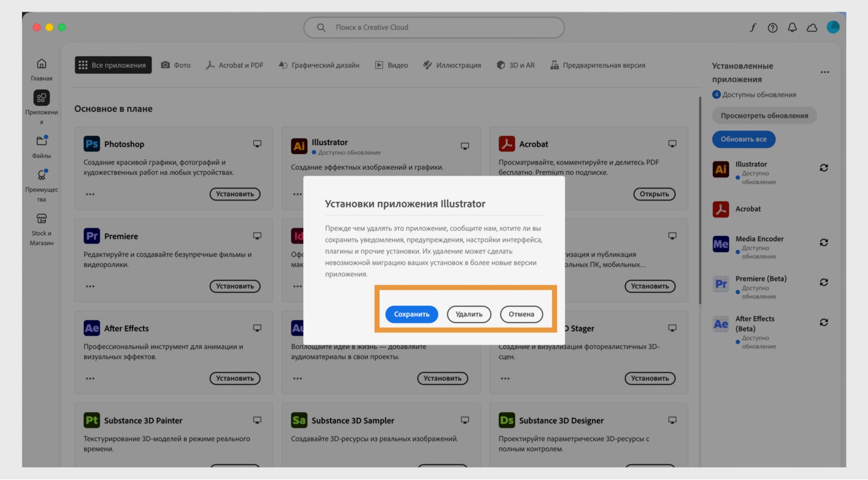Click Сохранить in the Illustrator dialog
868x480 pixels.
click(411, 314)
